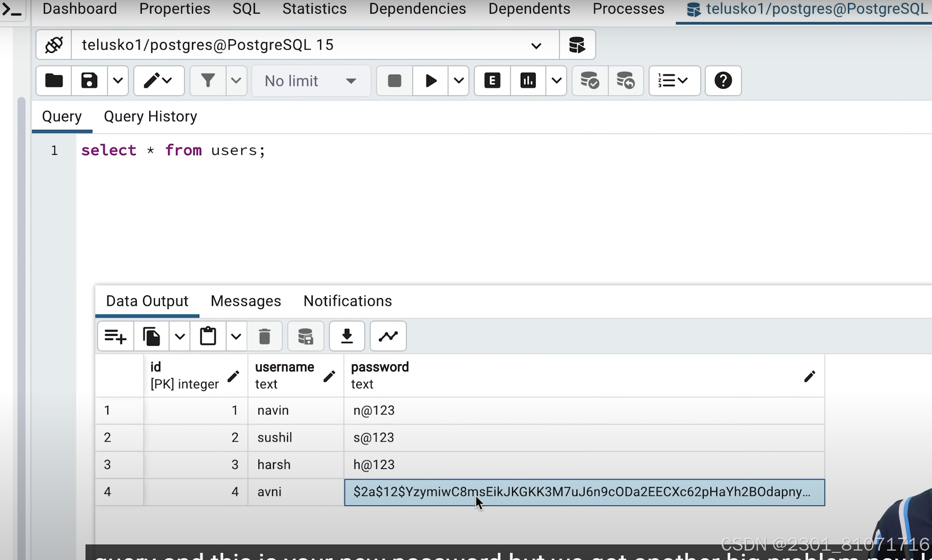Copy the selected rows
The height and width of the screenshot is (560, 932).
click(151, 336)
